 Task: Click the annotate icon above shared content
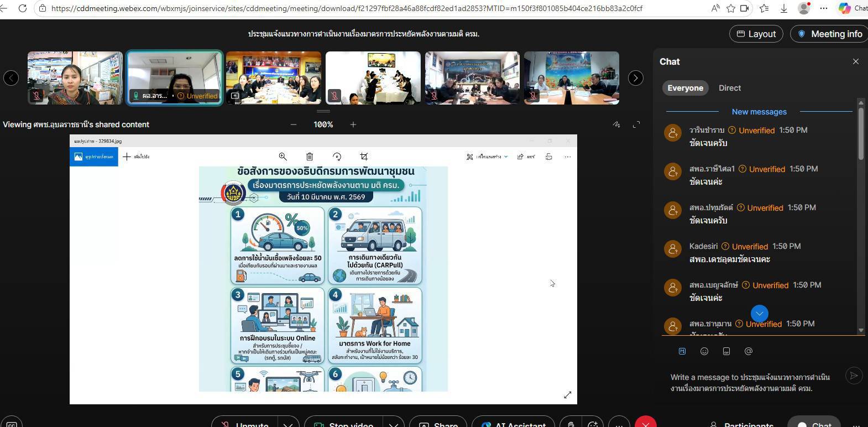(616, 124)
